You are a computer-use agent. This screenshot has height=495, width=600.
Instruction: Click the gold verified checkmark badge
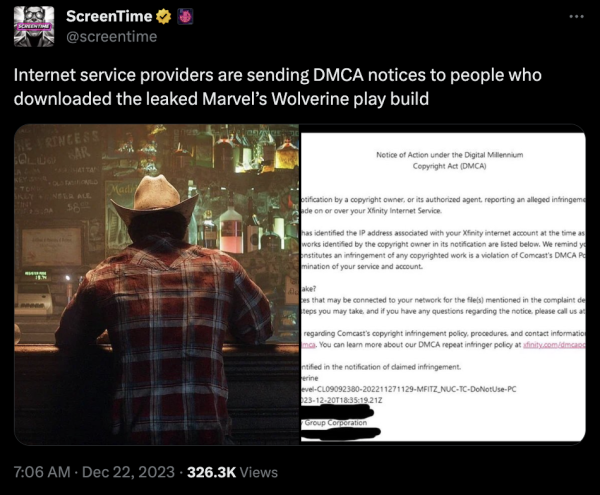click(164, 16)
